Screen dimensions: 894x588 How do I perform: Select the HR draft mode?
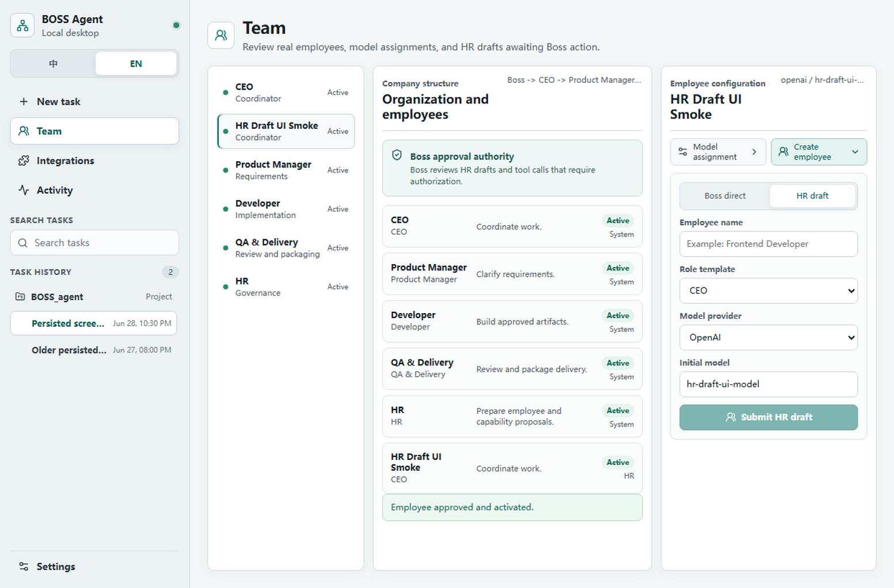[x=812, y=196]
